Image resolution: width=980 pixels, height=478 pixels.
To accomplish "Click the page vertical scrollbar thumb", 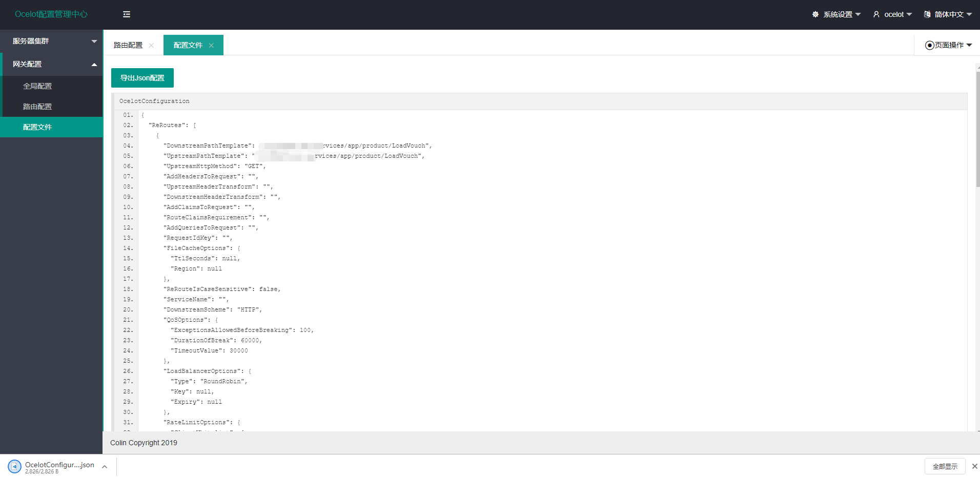I will [x=978, y=129].
